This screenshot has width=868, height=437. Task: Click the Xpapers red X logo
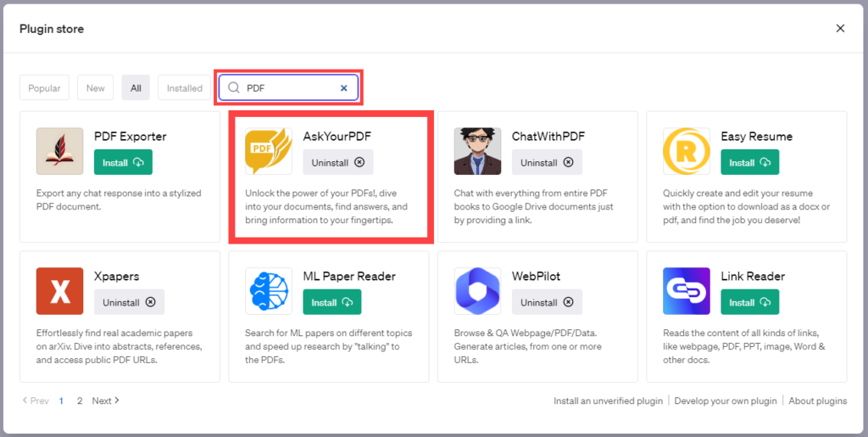[60, 291]
